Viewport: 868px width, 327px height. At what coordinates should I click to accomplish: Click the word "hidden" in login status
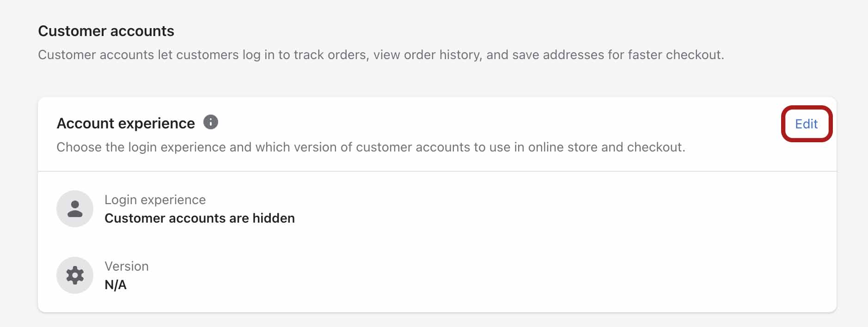click(x=274, y=218)
